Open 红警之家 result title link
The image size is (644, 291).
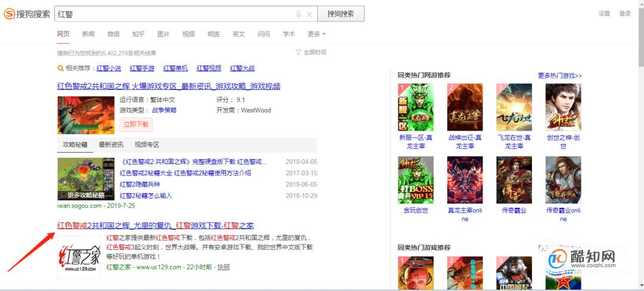click(155, 225)
